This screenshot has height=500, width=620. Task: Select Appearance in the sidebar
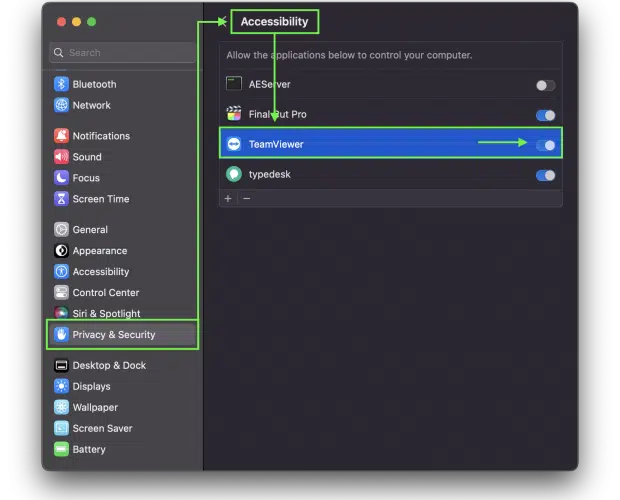[123, 251]
